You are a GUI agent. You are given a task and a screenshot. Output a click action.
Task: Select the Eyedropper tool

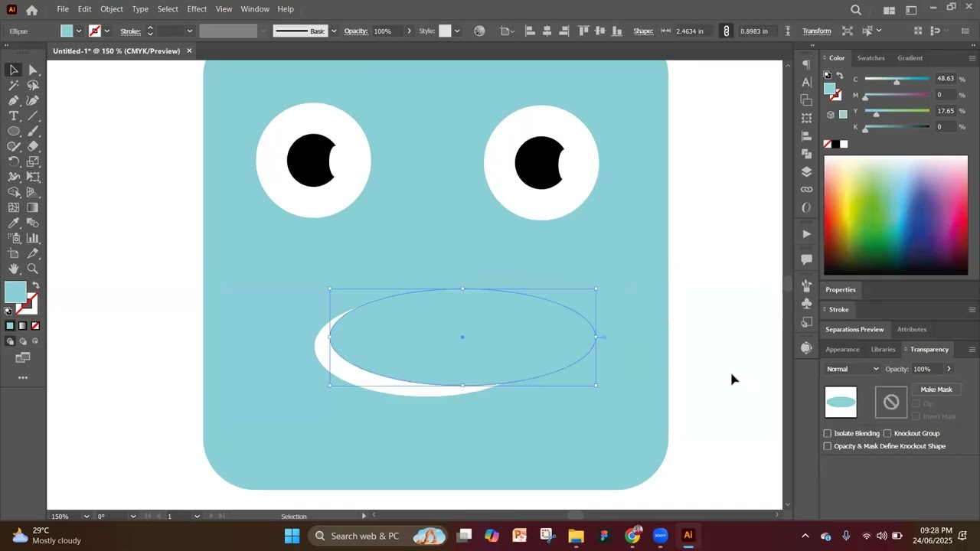point(14,223)
